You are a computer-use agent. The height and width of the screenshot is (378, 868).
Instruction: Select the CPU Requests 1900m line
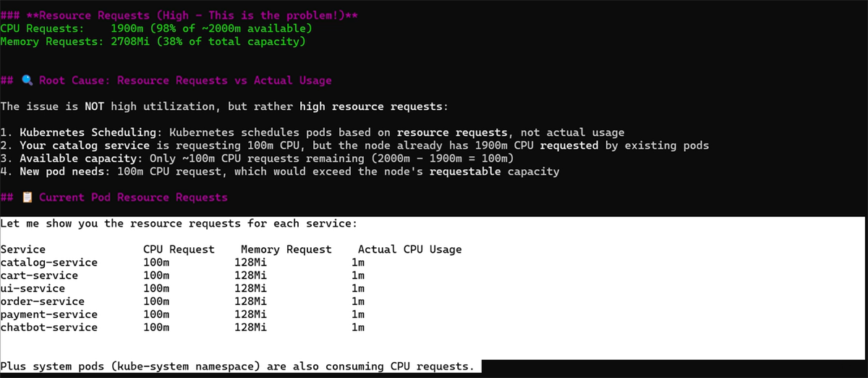pyautogui.click(x=156, y=28)
